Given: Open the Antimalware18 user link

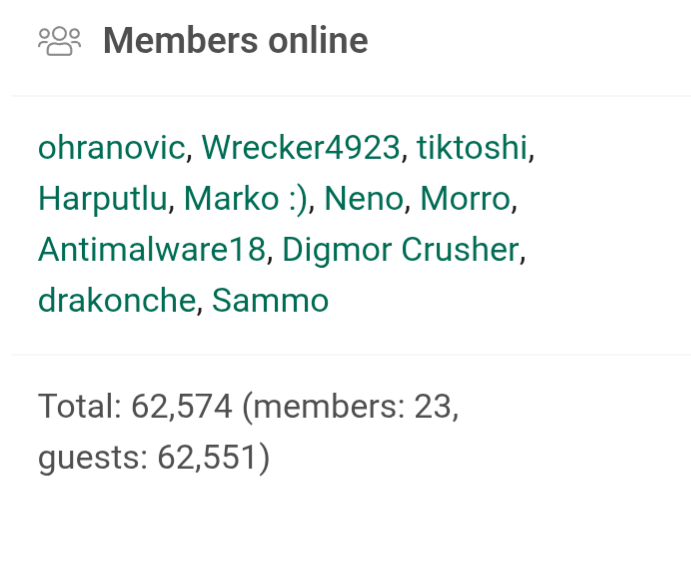Looking at the screenshot, I should click(152, 249).
